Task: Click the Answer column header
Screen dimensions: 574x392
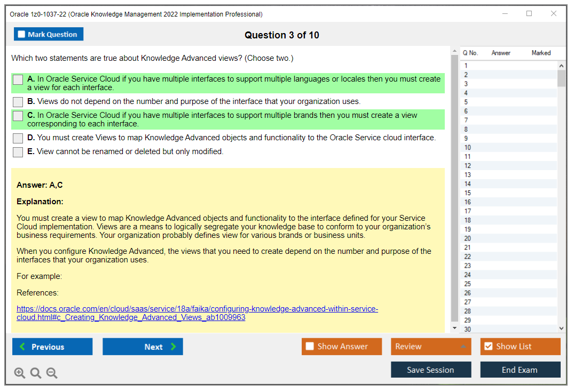Action: click(x=501, y=53)
